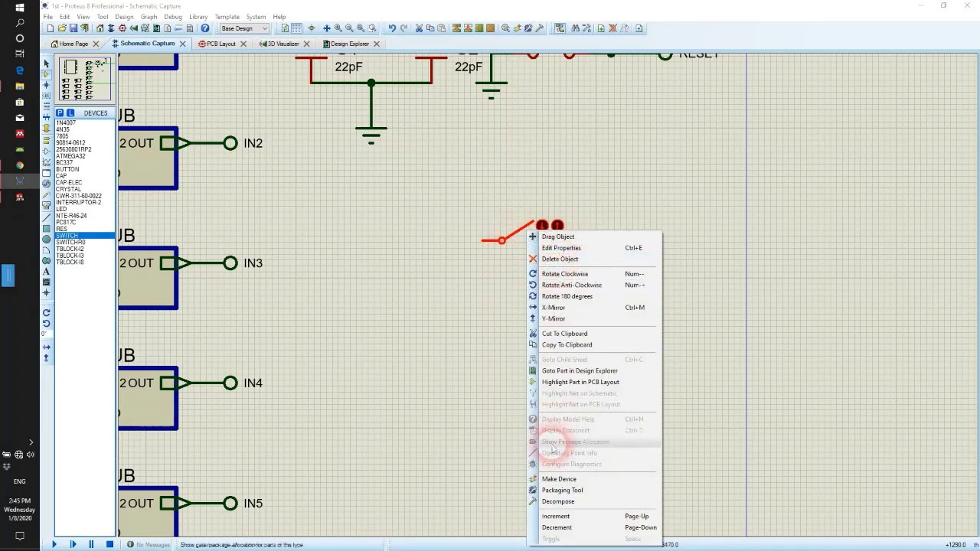Switch to the Design Explorer tab
980x551 pixels.
coord(349,44)
